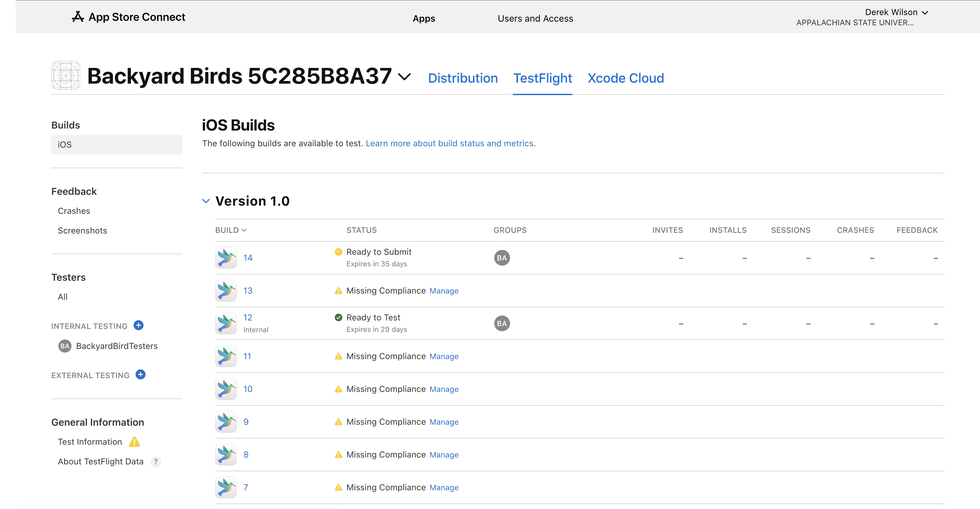The image size is (980, 509).
Task: Click the hummingbird icon for build 13
Action: point(226,291)
